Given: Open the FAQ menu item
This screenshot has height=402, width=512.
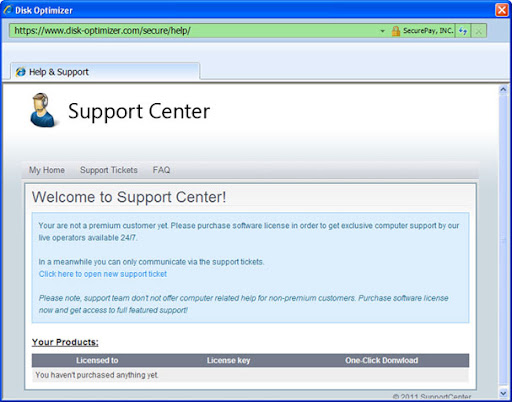Looking at the screenshot, I should point(161,170).
